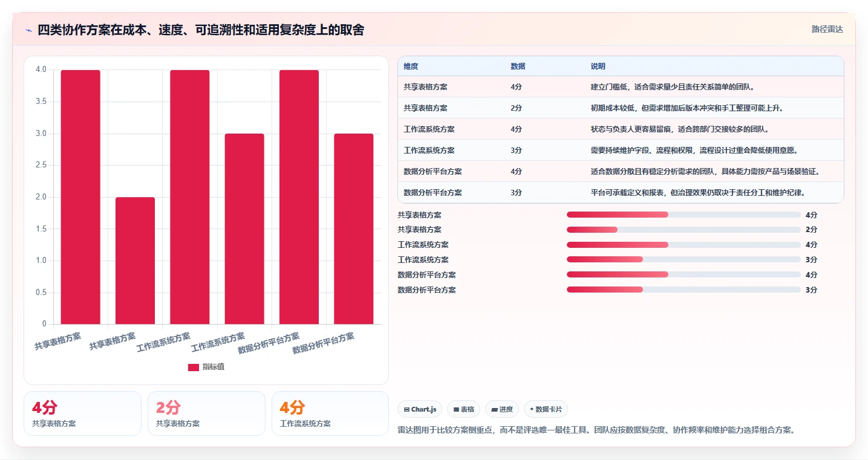
Task: Open the orange 4分 工作流系统方案 data card
Action: coord(330,413)
